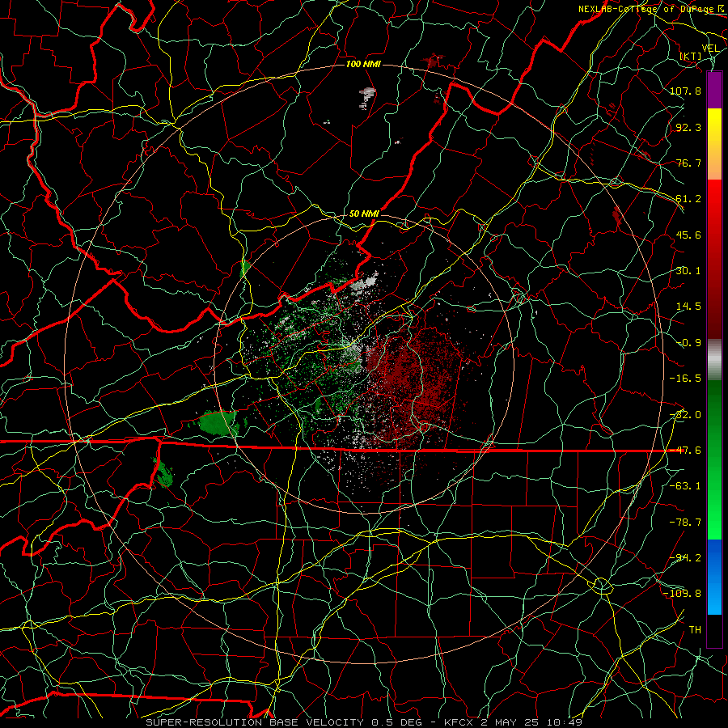Click the TH label on the scale
728x728 pixels.
pyautogui.click(x=695, y=629)
